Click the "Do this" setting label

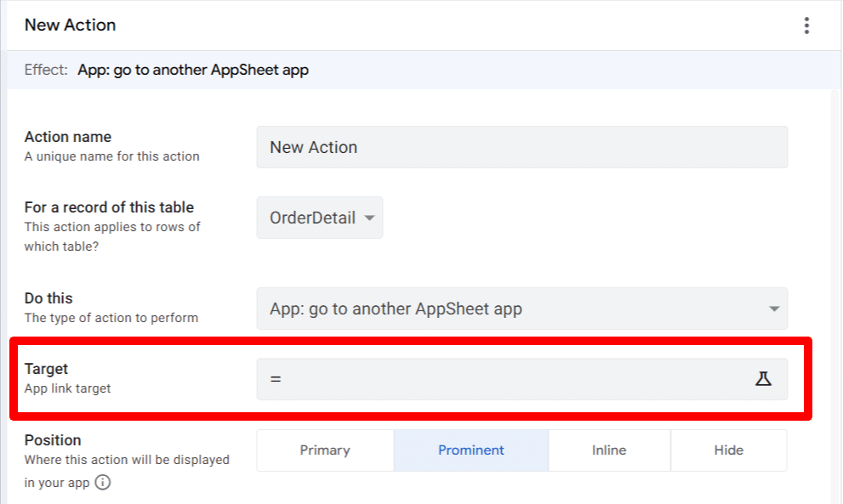click(x=48, y=298)
